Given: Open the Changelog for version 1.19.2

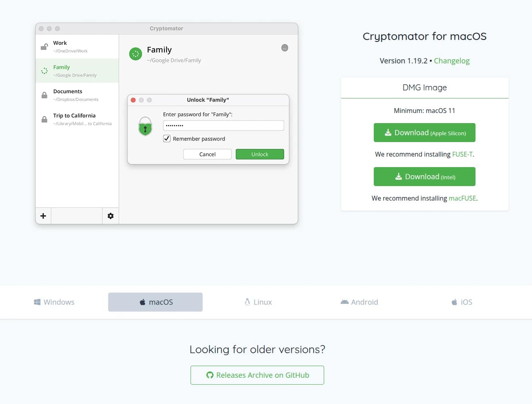Looking at the screenshot, I should [x=452, y=61].
